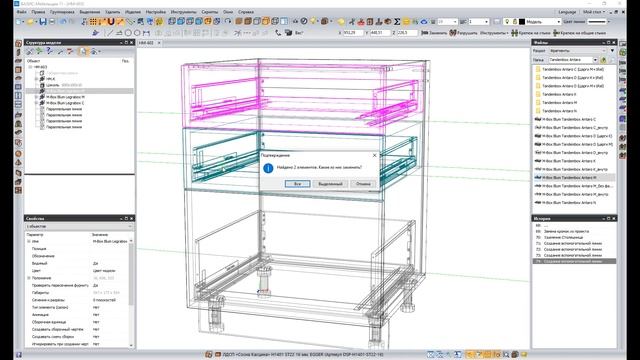Image resolution: width=640 pixels, height=360 pixels.
Task: Open the Файл menu
Action: click(21, 12)
